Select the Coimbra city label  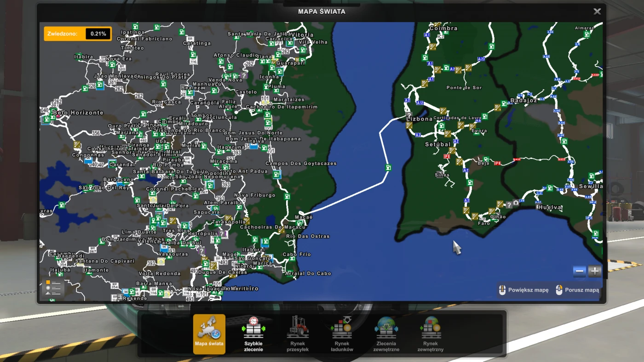pyautogui.click(x=443, y=28)
